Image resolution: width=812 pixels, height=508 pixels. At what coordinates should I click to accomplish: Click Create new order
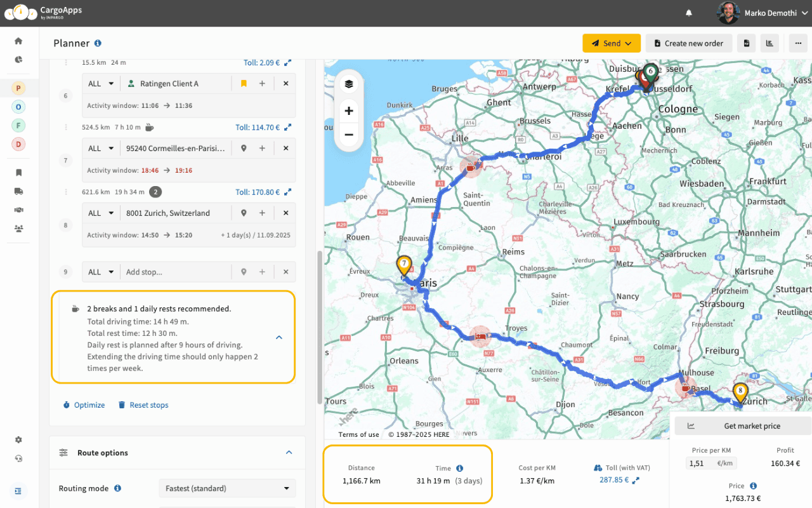tap(688, 43)
